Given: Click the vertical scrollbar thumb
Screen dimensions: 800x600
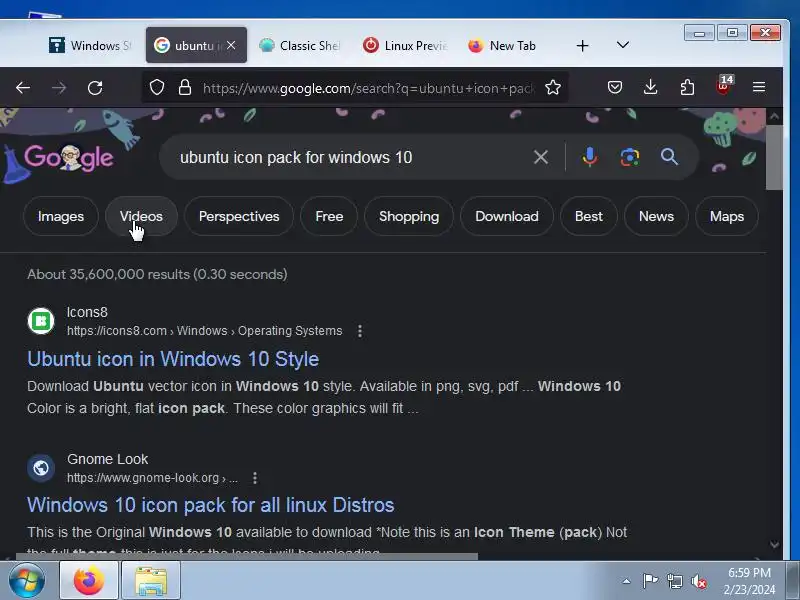Looking at the screenshot, I should [x=774, y=157].
